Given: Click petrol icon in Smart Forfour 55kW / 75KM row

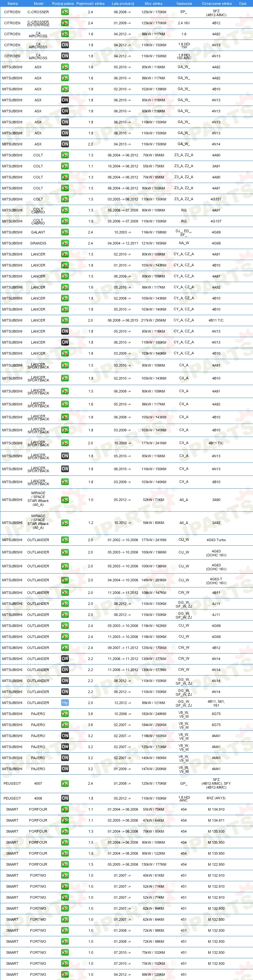Looking at the screenshot, I should (65, 809).
